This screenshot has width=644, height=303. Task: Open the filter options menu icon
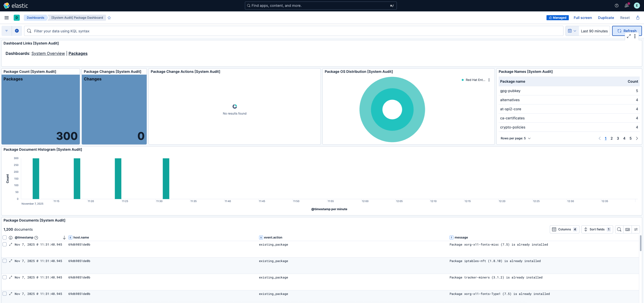tap(7, 31)
